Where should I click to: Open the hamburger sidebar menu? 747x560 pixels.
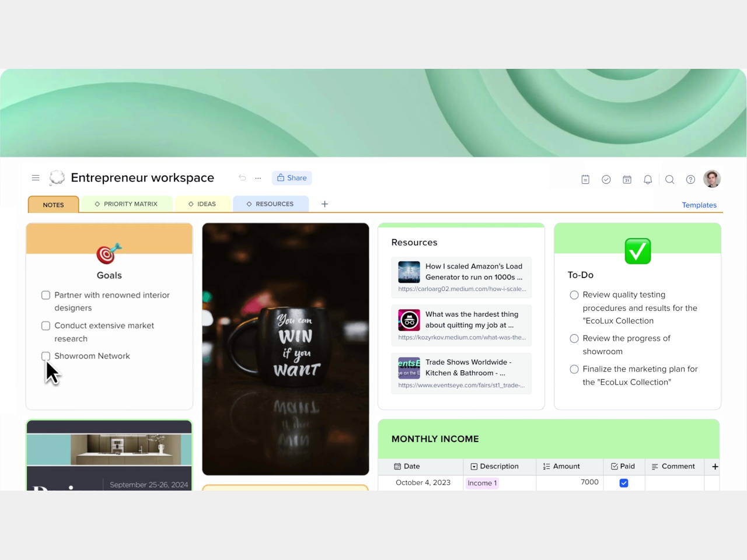pos(36,178)
